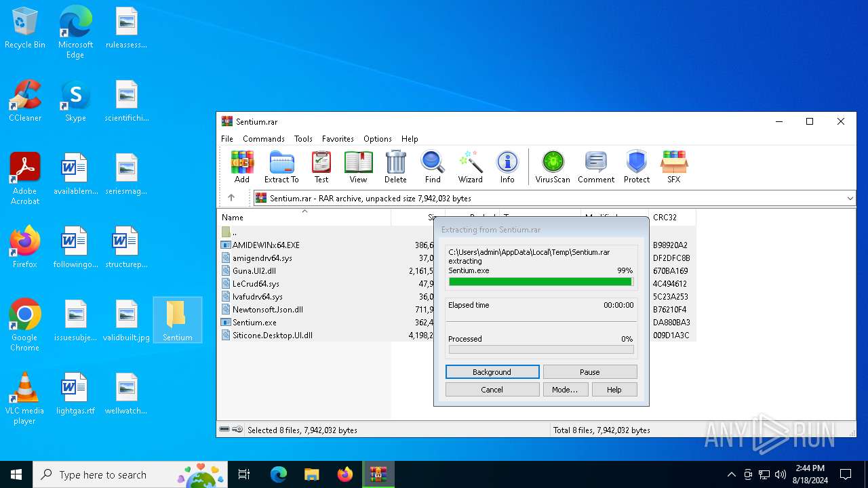868x488 pixels.
Task: Show hidden tray icons chevron
Action: click(731, 474)
